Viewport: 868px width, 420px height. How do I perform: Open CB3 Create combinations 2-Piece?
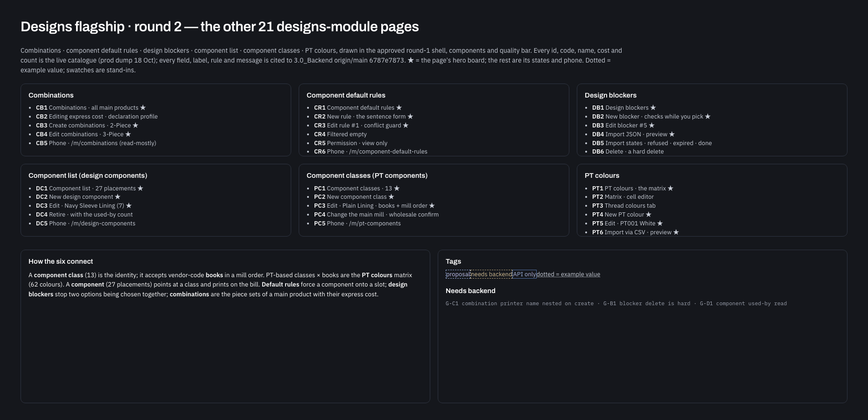pos(87,126)
